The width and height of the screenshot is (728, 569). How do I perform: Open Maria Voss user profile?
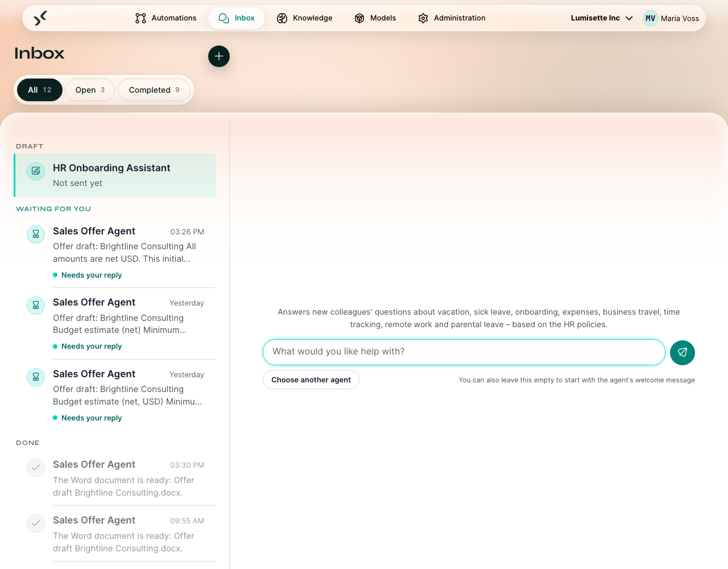671,18
